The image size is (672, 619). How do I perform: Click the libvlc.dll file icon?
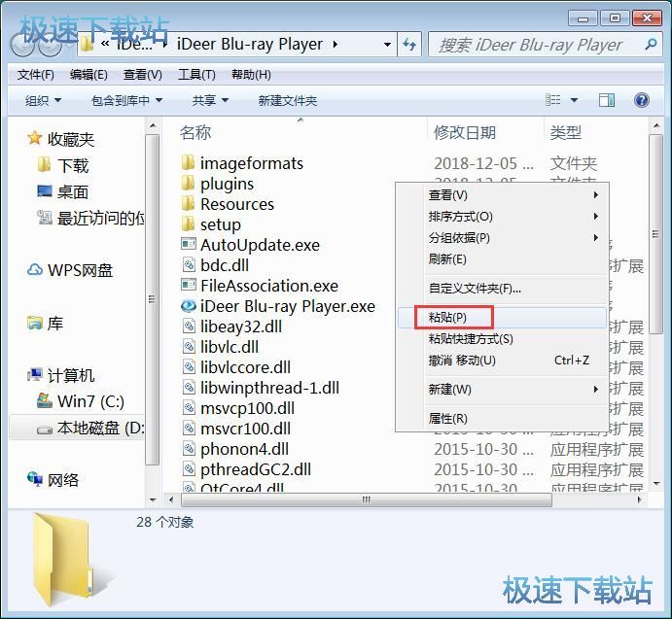[189, 347]
